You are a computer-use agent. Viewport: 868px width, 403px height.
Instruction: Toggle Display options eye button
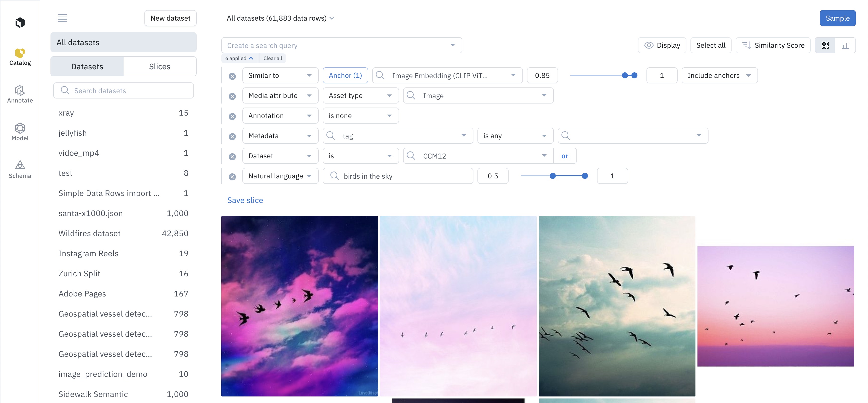(662, 45)
